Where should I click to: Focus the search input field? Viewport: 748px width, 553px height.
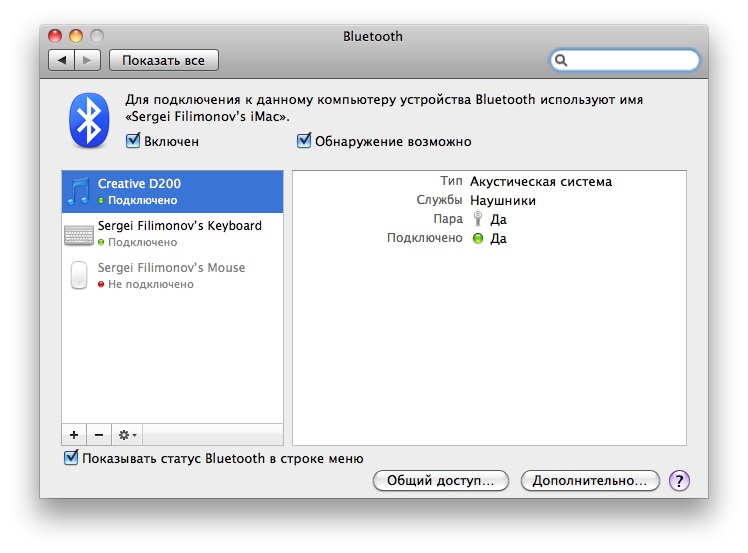pos(625,61)
